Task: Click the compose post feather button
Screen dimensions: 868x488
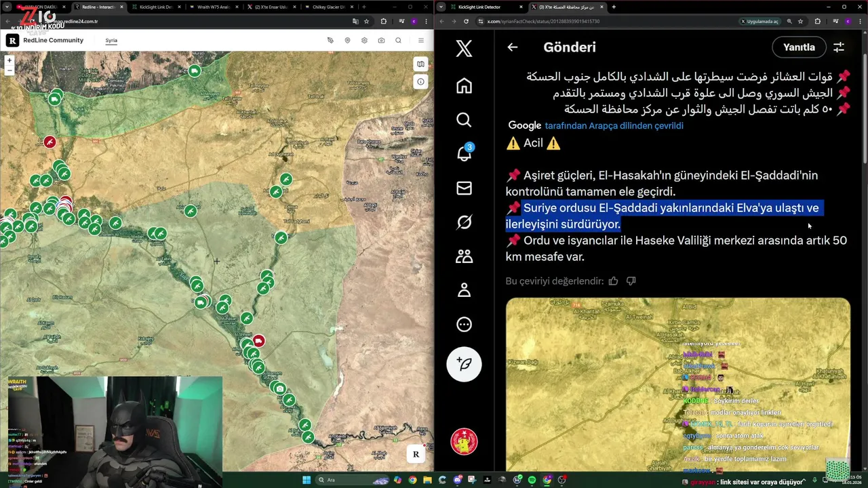Action: tap(464, 364)
